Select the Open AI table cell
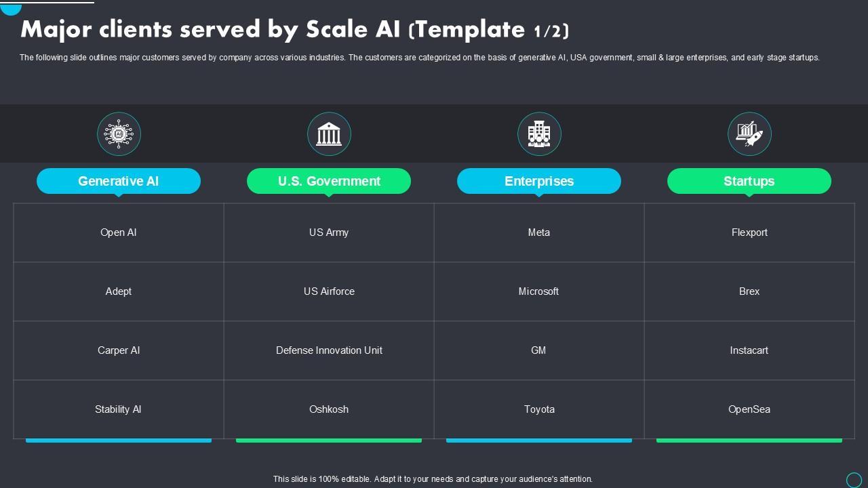 click(119, 232)
